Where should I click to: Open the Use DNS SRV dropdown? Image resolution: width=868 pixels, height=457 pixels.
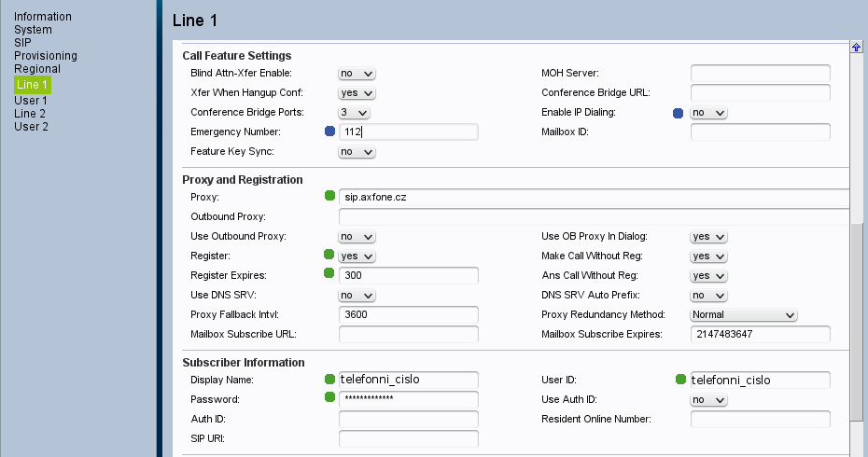click(x=357, y=296)
